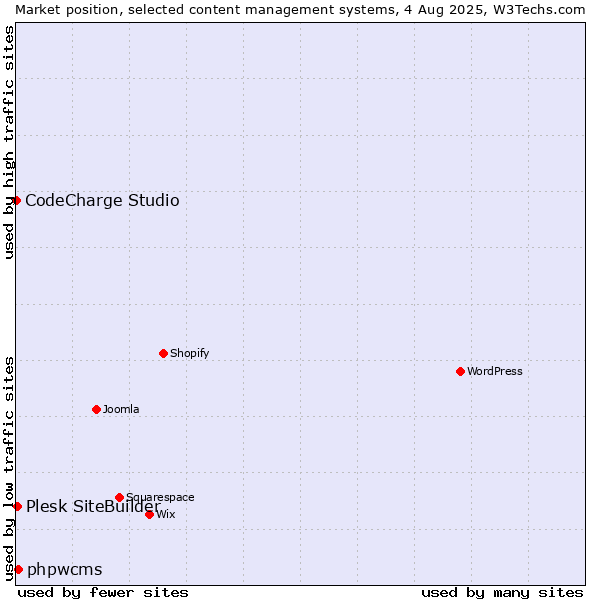Select the 'phpwcms' label text
The image size is (600, 600).
coord(65,569)
